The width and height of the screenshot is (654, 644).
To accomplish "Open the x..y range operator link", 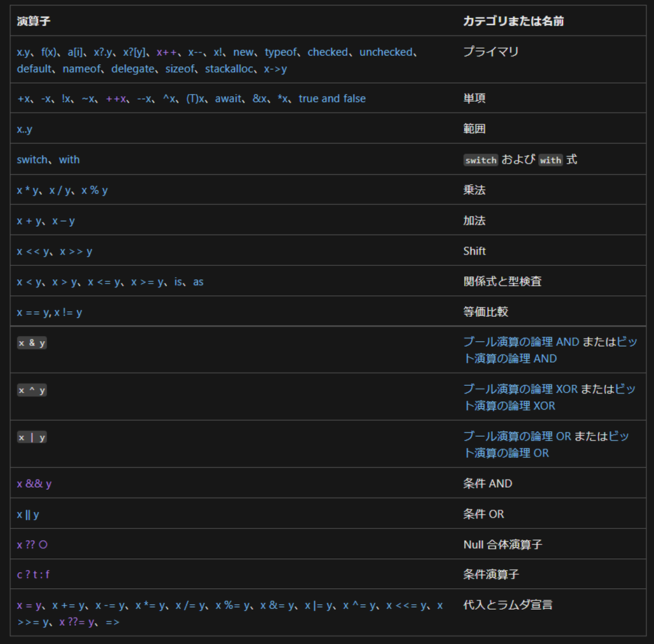I will (x=24, y=129).
